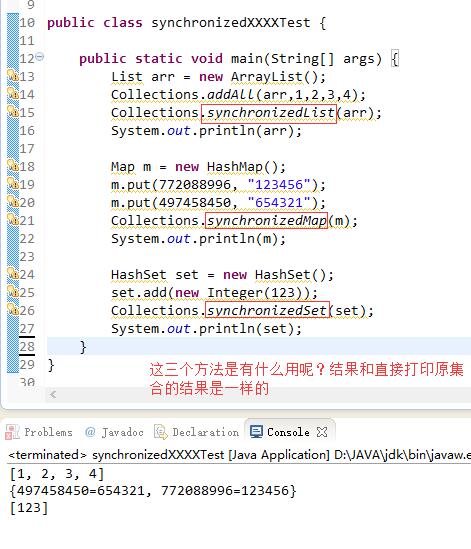
Task: Click console output [123]
Action: [29, 508]
